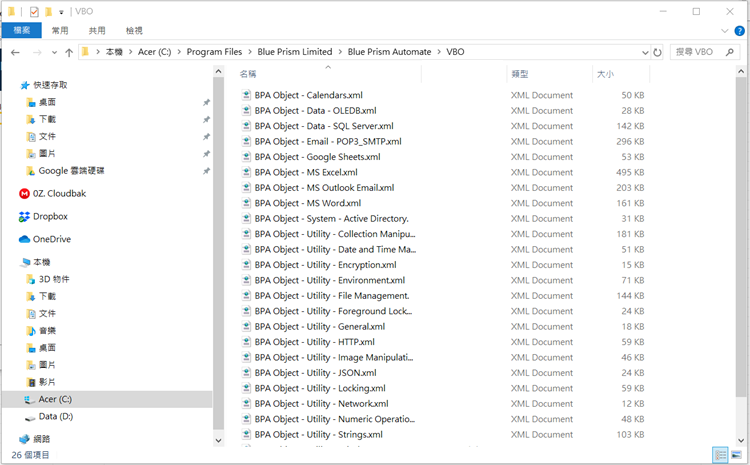The height and width of the screenshot is (465, 750).
Task: Click the search magnifier icon
Action: click(x=729, y=52)
